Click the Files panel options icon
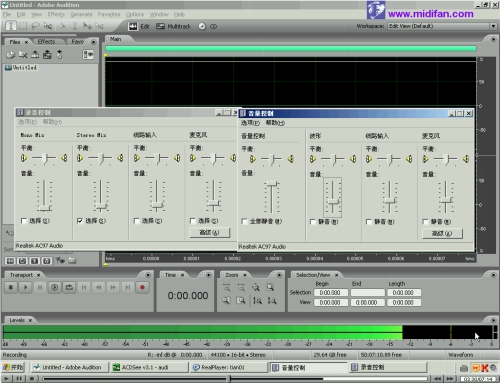This screenshot has height=383, width=500. pyautogui.click(x=88, y=54)
